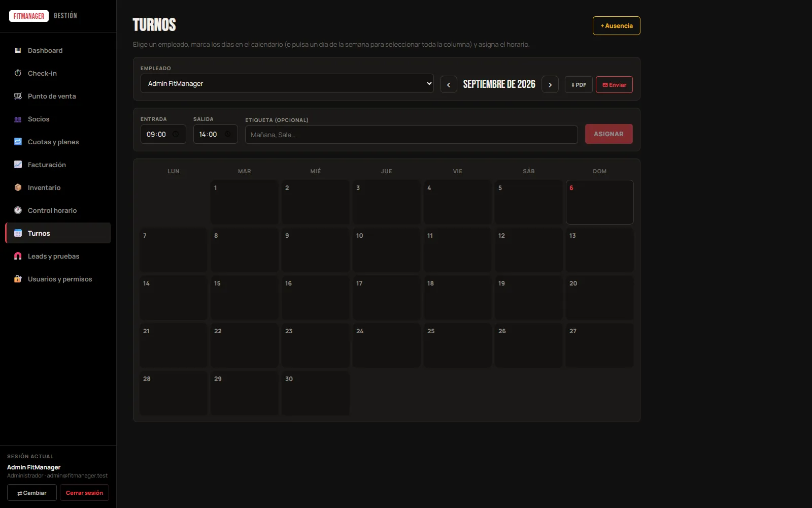This screenshot has height=508, width=812.
Task: Click the Inventario box icon
Action: click(x=18, y=187)
